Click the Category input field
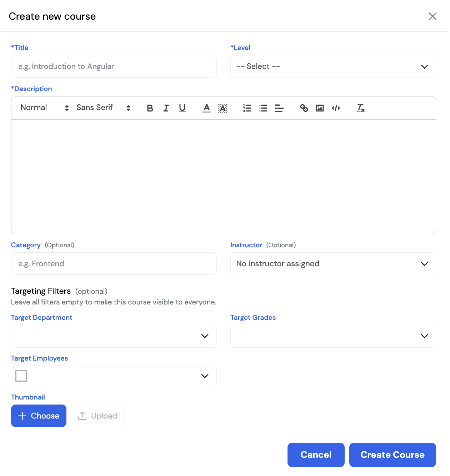Viewport: 450px width, 476px height. click(x=114, y=264)
